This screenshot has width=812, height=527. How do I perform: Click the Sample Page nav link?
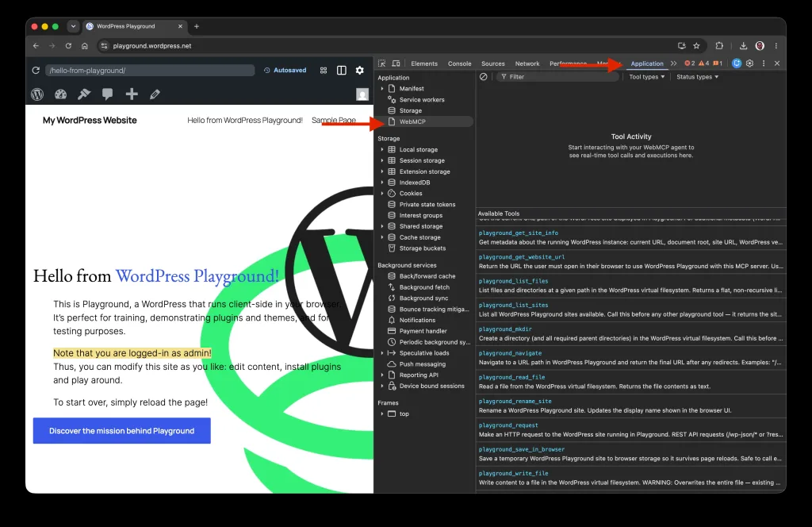click(x=334, y=120)
